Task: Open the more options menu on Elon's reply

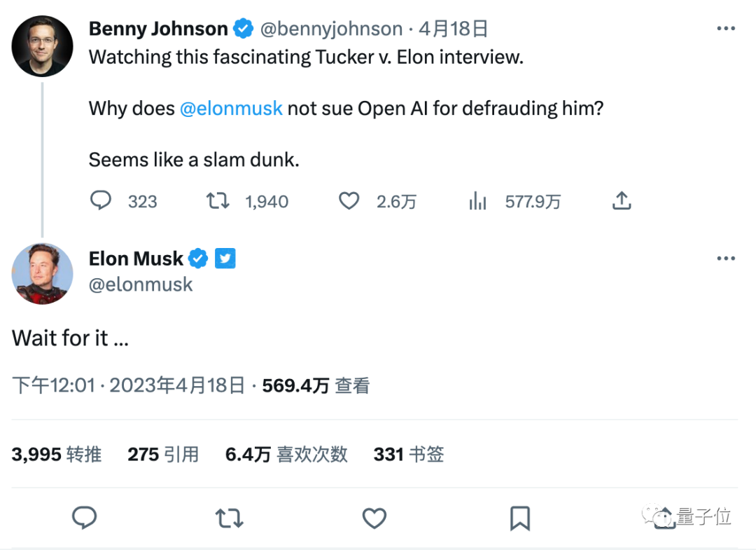Action: coord(726,258)
